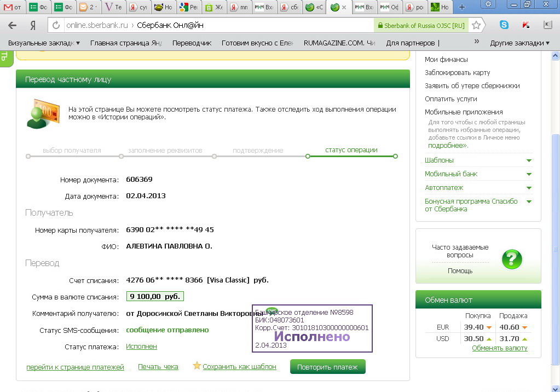Click the Yandex 'Я' home button
Screen dimensions: 560x392
coord(33,25)
